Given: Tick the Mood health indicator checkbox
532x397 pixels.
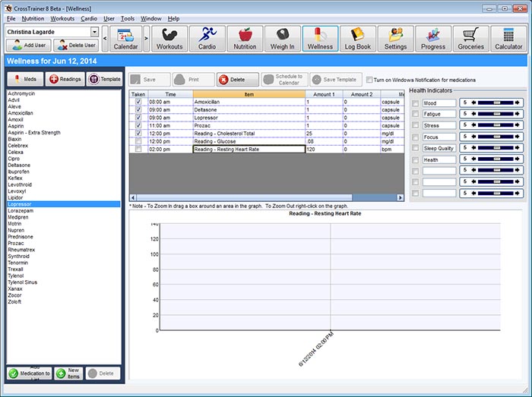Looking at the screenshot, I should (415, 103).
